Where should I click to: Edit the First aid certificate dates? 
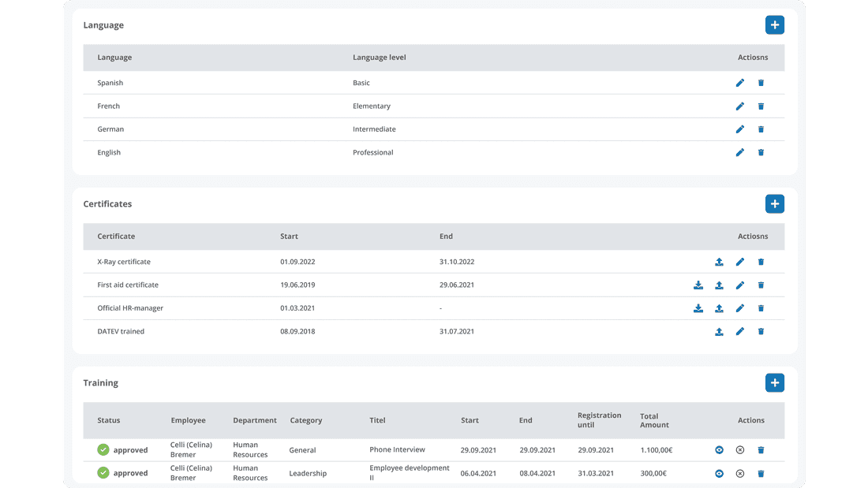[x=740, y=285]
